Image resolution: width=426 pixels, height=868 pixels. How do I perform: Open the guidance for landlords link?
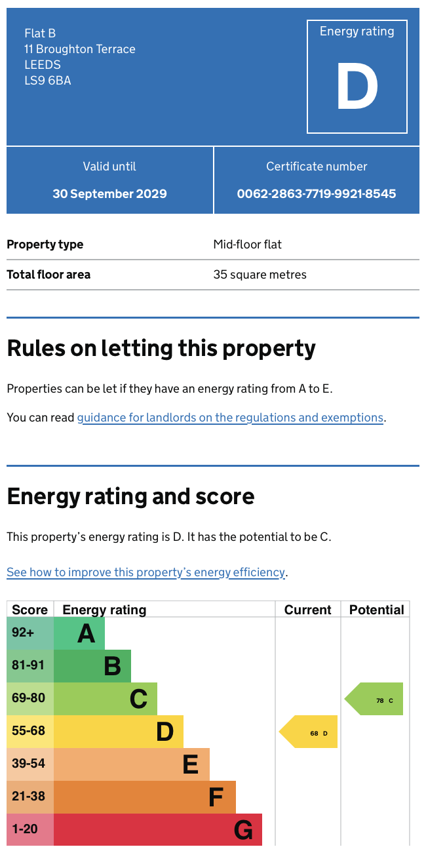[230, 418]
